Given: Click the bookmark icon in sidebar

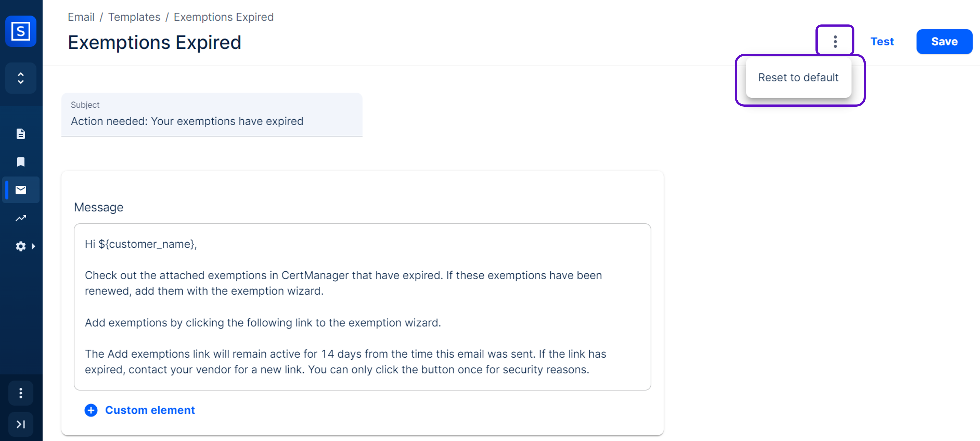Looking at the screenshot, I should click(21, 162).
